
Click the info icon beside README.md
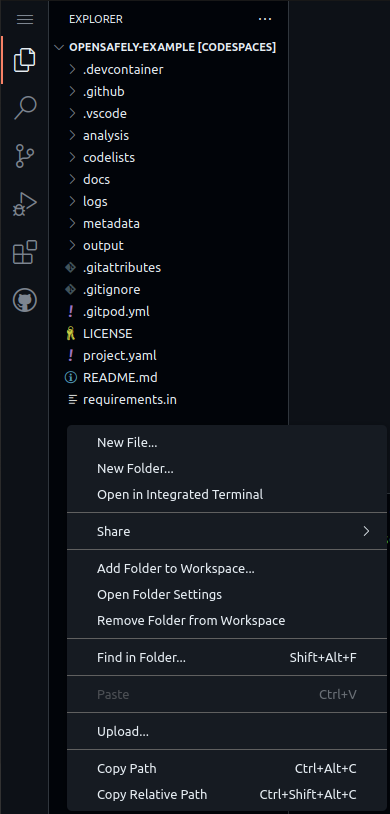coord(70,377)
